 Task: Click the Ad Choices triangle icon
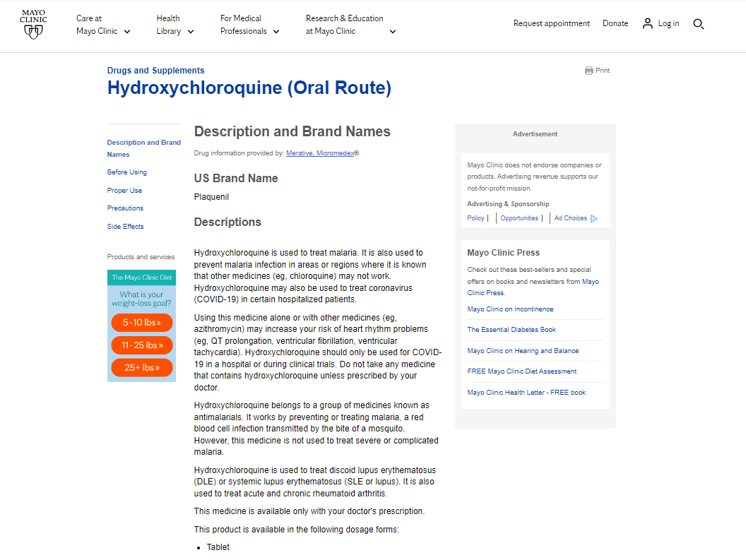(594, 219)
